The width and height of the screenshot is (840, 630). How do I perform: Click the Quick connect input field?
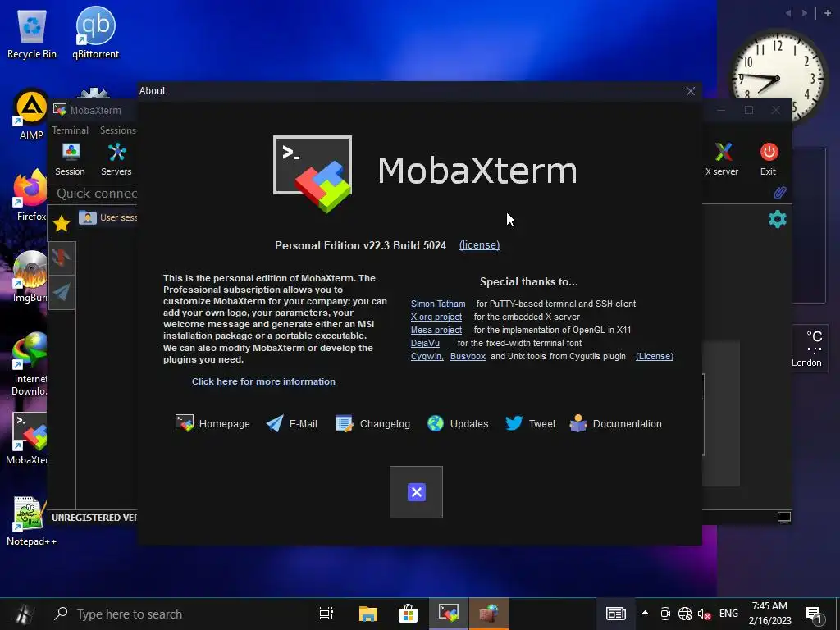coord(93,194)
